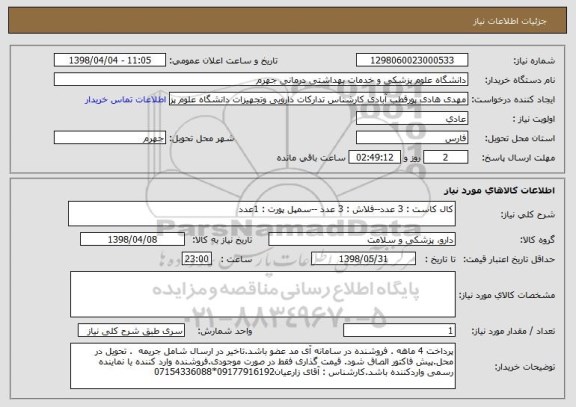Screen dimensions: 576x407
Task: Select the priority field showing عادی
Action: click(412, 119)
